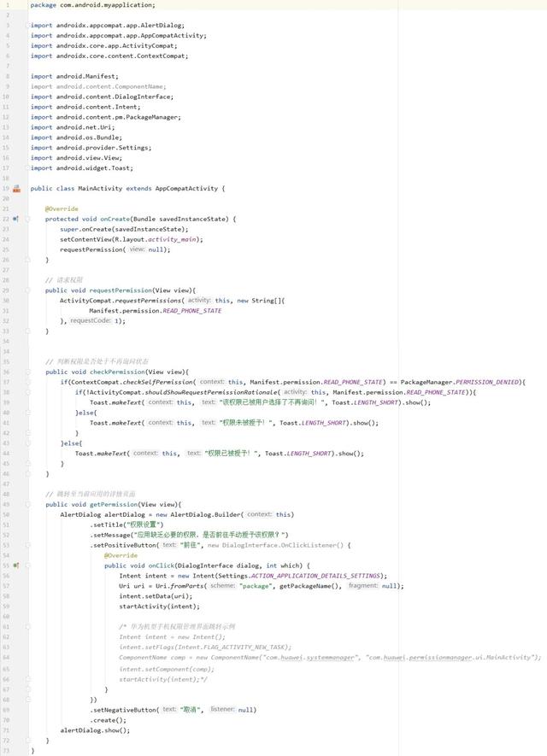Click the greyed import android.content.ComponentName line

tap(98, 87)
